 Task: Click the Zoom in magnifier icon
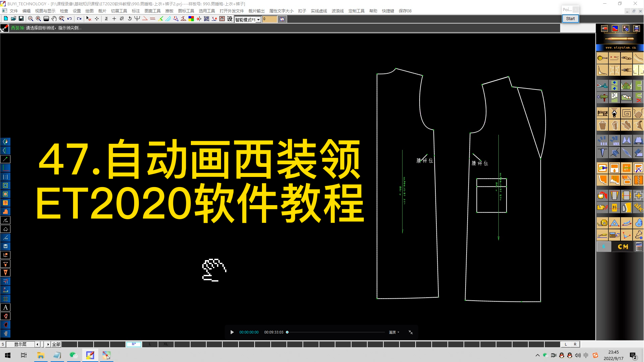coord(38,19)
